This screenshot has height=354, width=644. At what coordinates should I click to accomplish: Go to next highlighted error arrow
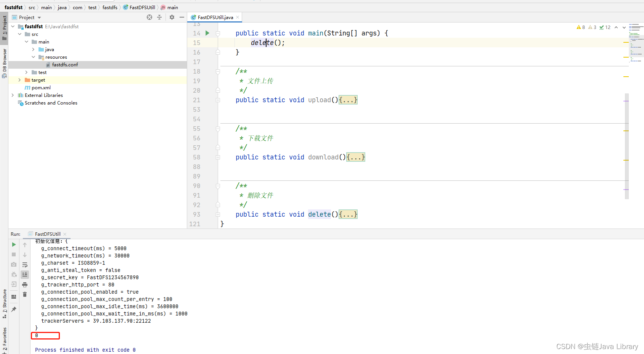pos(624,27)
